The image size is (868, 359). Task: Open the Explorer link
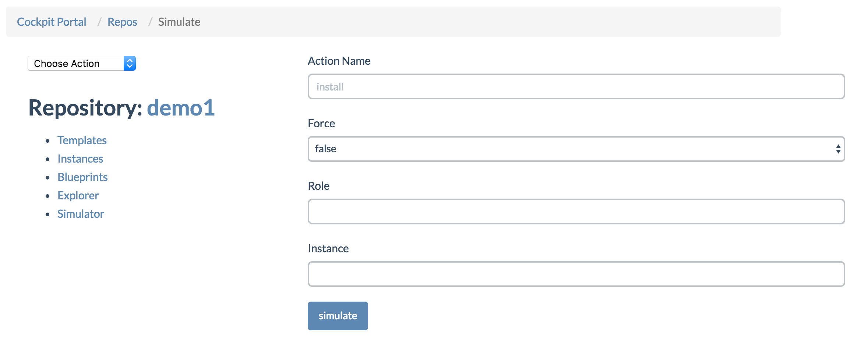[x=78, y=196]
